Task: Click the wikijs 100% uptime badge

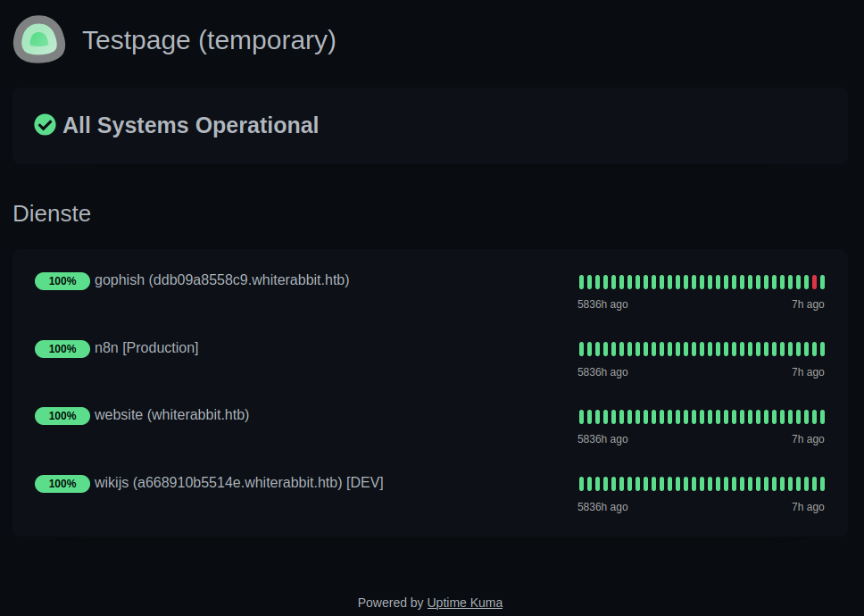Action: pyautogui.click(x=62, y=484)
